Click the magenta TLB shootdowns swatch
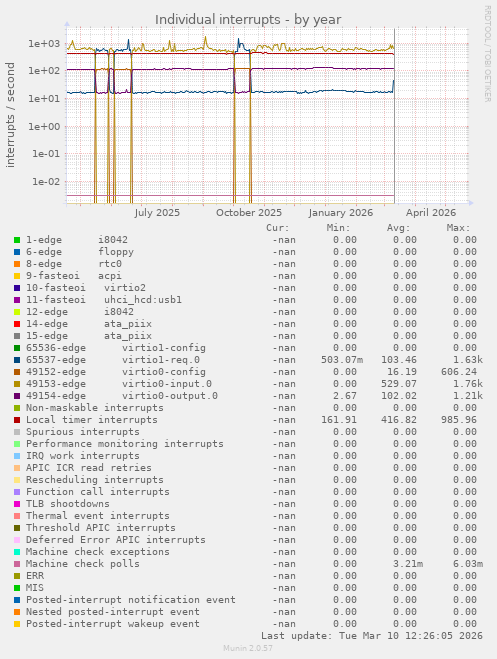 [17, 504]
